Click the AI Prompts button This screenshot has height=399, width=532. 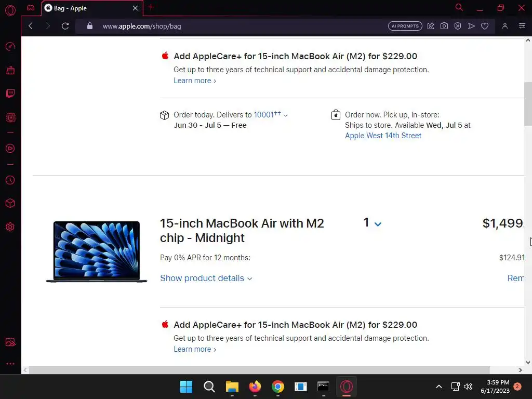click(x=405, y=26)
